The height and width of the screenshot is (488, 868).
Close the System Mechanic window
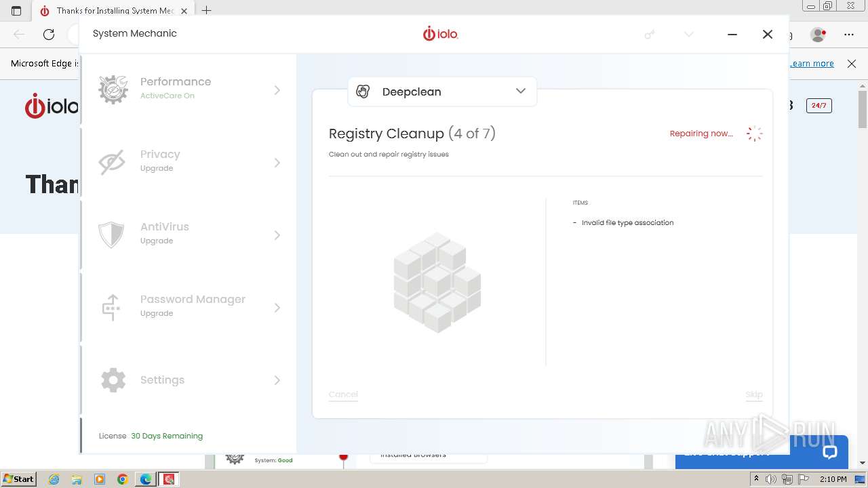768,34
